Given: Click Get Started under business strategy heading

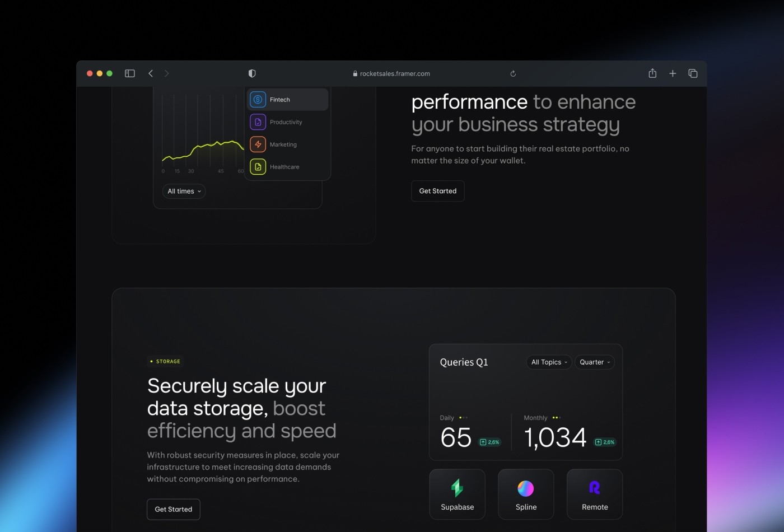Looking at the screenshot, I should [x=438, y=191].
